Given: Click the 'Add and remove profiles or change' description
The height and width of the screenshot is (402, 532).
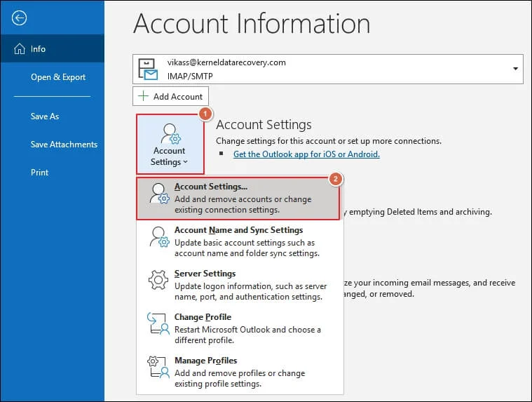Looking at the screenshot, I should (x=240, y=373).
